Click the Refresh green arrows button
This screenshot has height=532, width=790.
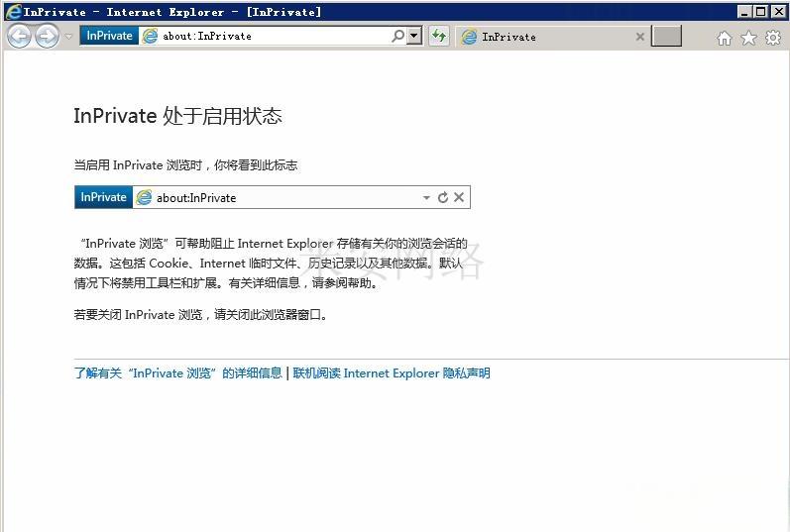pyautogui.click(x=439, y=36)
